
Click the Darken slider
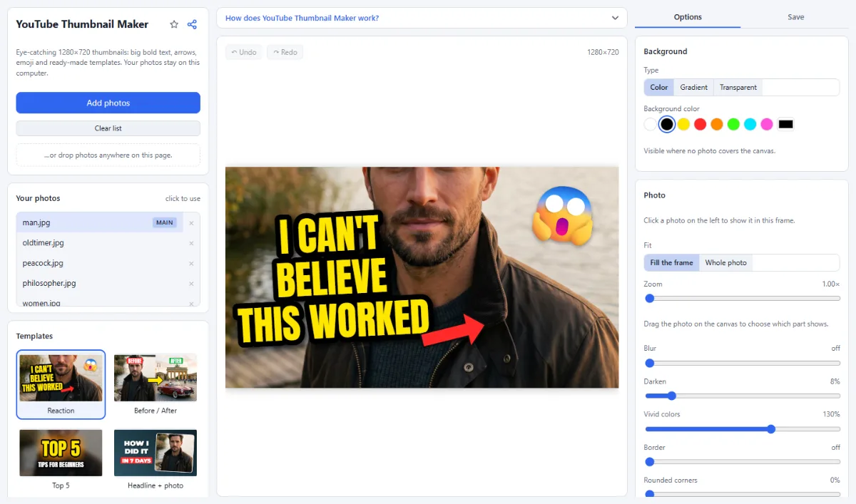742,396
